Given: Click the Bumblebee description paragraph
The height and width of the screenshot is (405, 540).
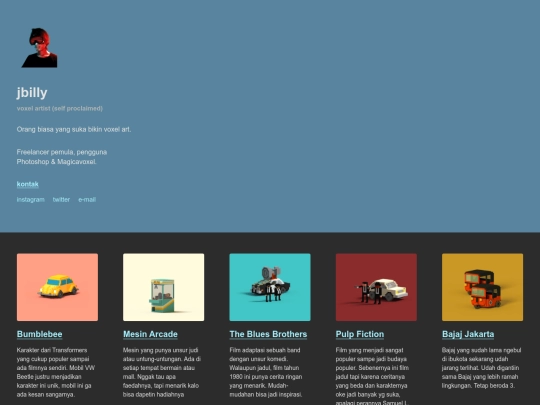Looking at the screenshot, I should [56, 372].
